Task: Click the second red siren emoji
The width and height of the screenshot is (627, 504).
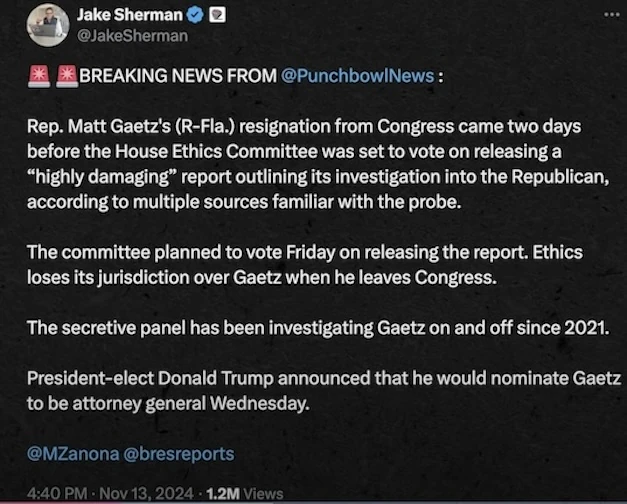Action: [x=65, y=77]
